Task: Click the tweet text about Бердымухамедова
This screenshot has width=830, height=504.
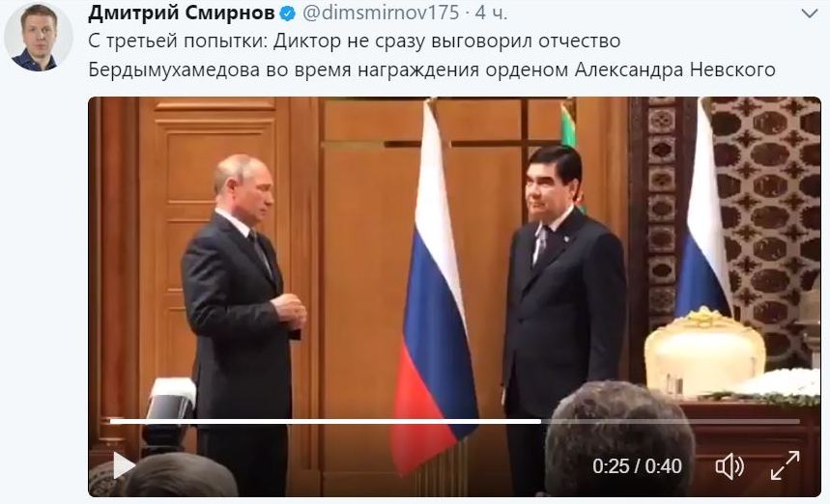Action: click(x=432, y=55)
